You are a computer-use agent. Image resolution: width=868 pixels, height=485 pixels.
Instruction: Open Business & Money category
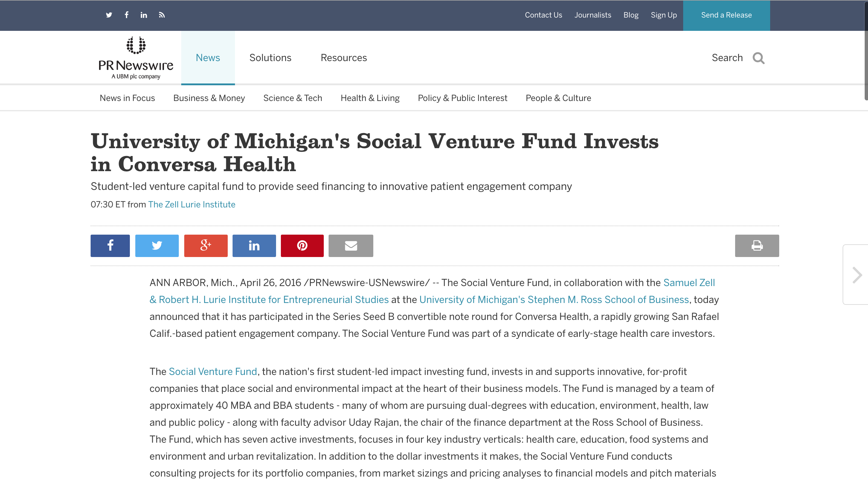click(x=209, y=98)
